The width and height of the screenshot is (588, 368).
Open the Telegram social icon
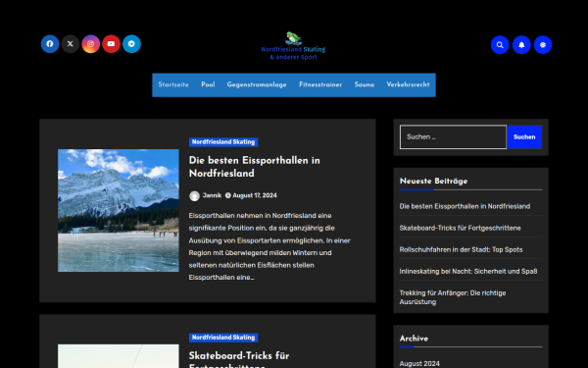click(131, 44)
